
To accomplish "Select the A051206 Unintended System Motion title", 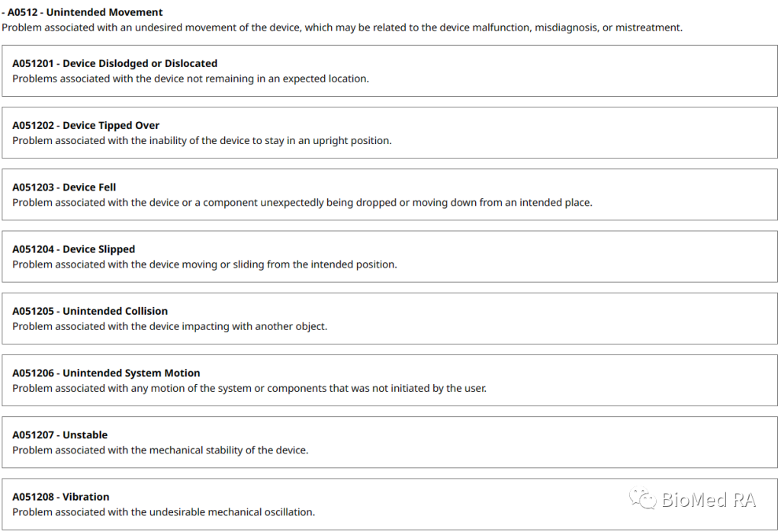I will tap(106, 373).
